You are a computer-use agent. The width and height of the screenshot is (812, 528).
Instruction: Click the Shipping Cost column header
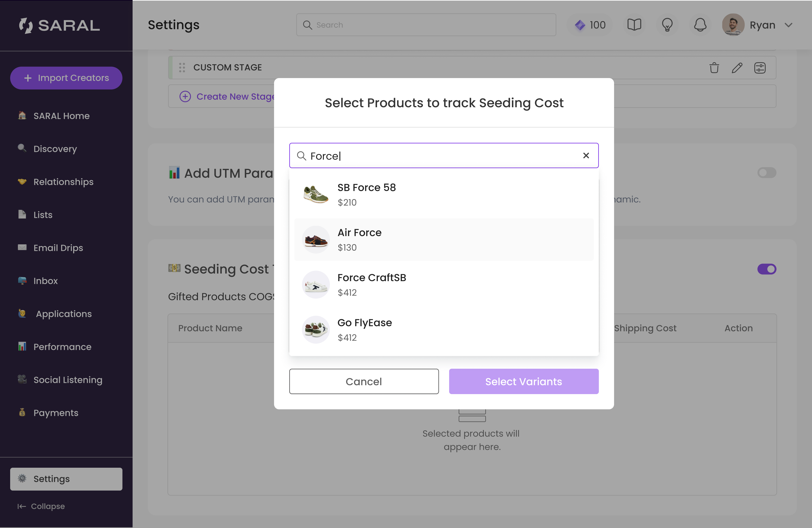645,328
